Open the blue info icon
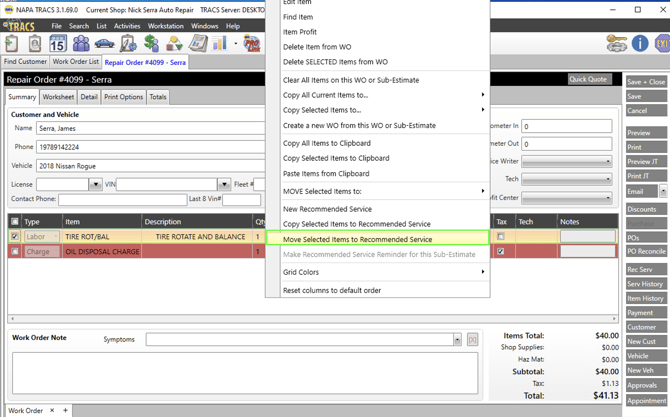Image resolution: width=670 pixels, height=417 pixels. pyautogui.click(x=640, y=44)
